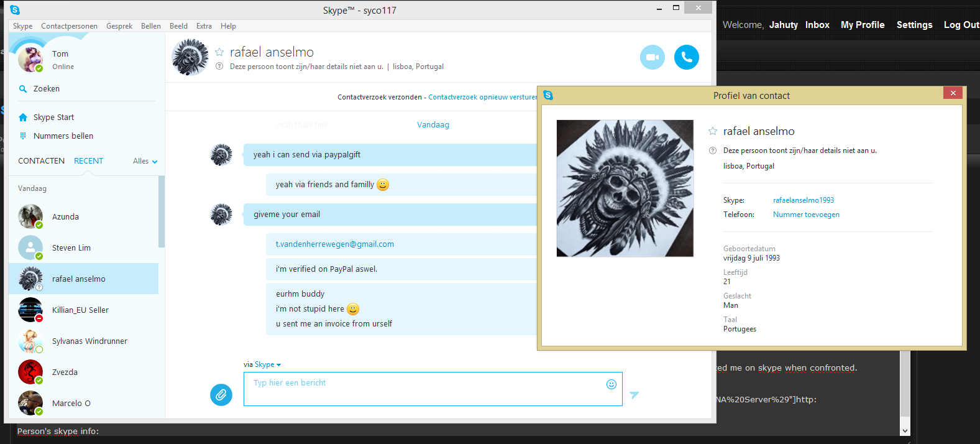Viewport: 980px width, 444px height.
Task: Switch to the CONTACTEN tab
Action: point(41,160)
